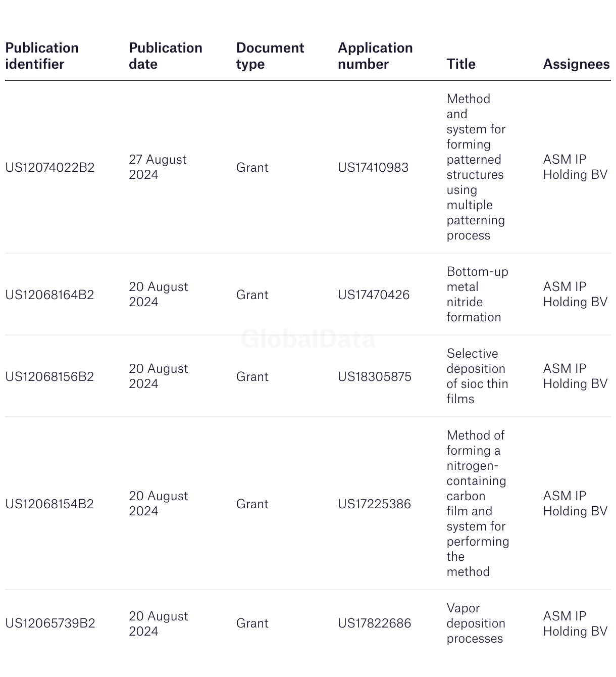Select application number US18305875
This screenshot has height=677, width=616.
click(x=375, y=376)
